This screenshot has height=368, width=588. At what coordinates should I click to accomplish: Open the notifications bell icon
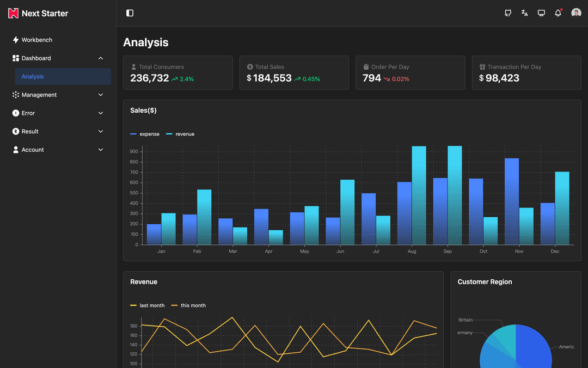[x=558, y=13]
